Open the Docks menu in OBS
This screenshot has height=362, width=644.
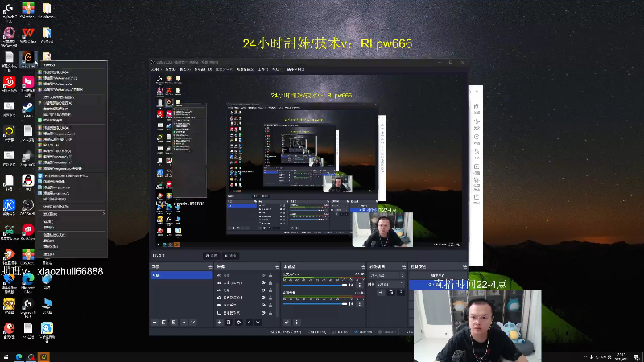(x=203, y=69)
